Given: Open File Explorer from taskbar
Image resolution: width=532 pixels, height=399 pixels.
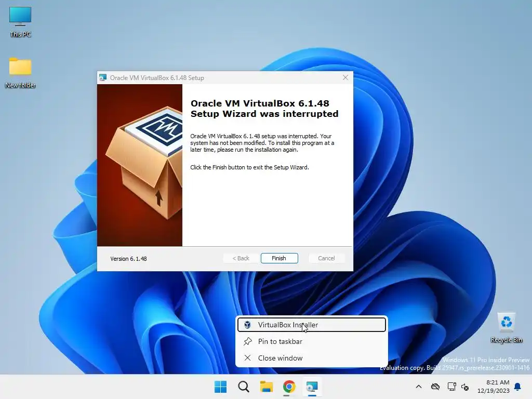Looking at the screenshot, I should 267,387.
